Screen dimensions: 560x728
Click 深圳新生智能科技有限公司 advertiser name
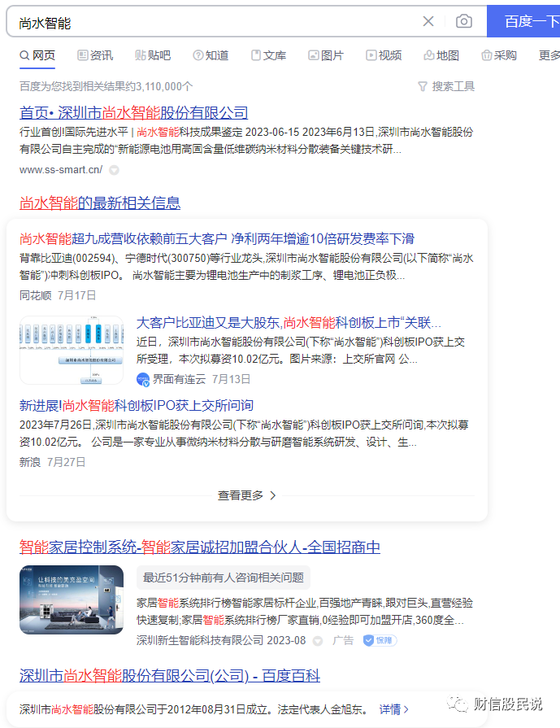(200, 641)
